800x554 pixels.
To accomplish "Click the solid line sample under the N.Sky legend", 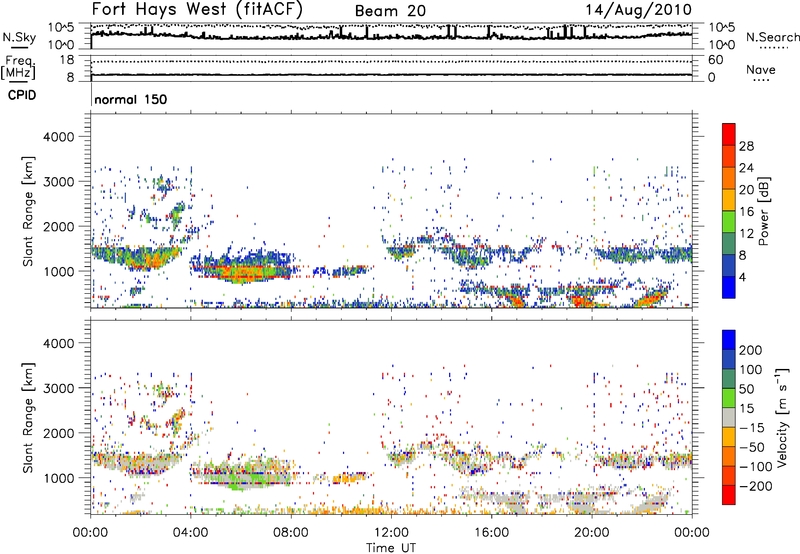I will tap(19, 47).
